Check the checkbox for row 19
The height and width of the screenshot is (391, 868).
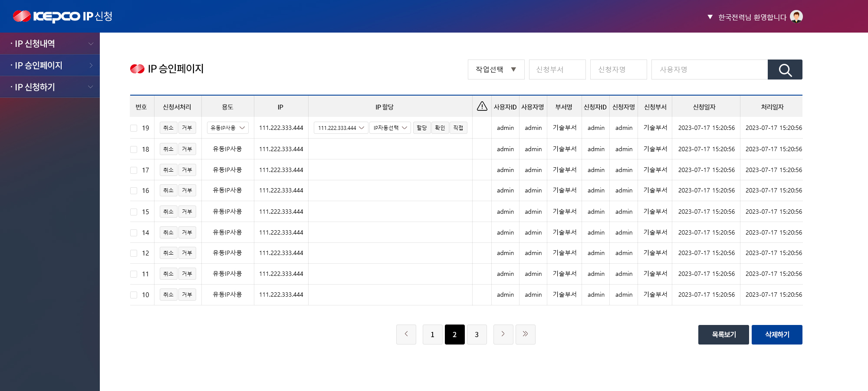(134, 128)
